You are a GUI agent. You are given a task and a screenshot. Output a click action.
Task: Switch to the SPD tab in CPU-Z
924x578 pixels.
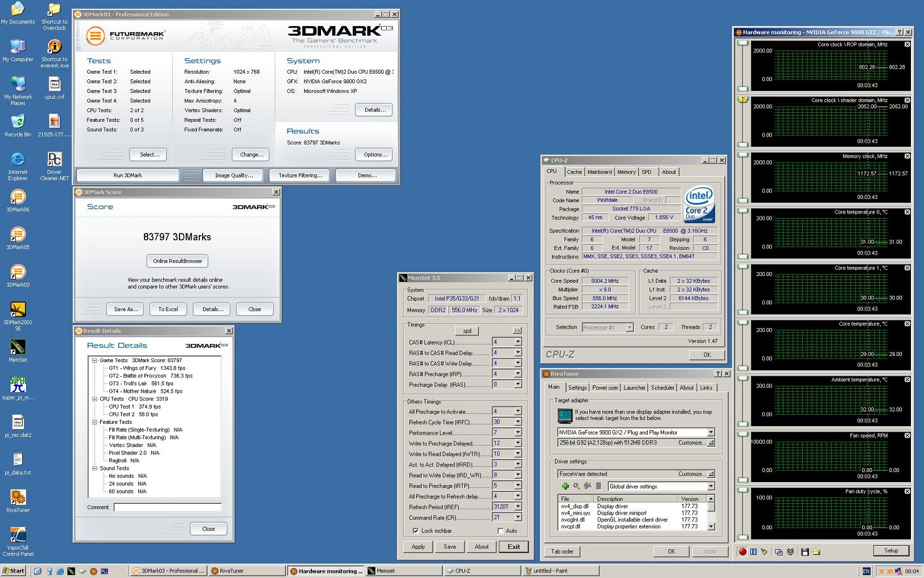pyautogui.click(x=647, y=172)
